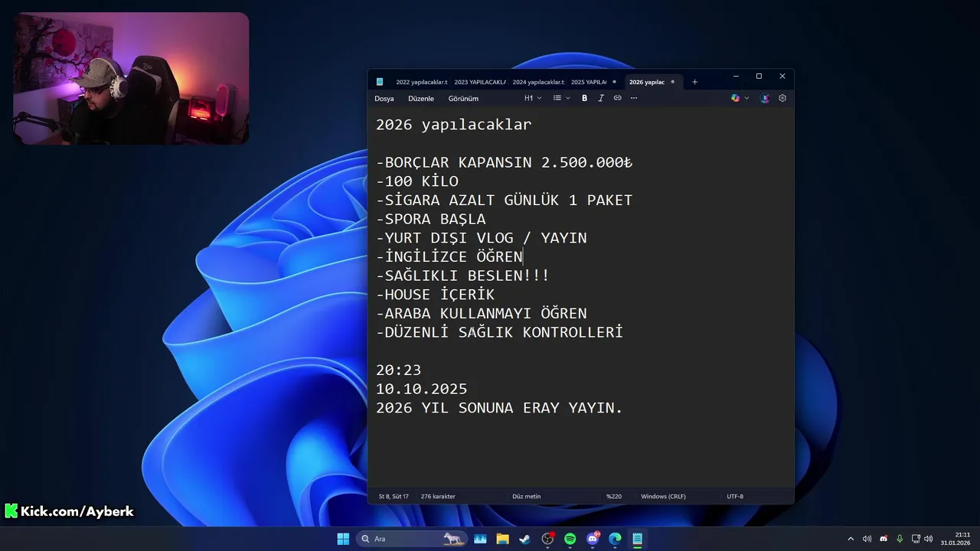
Task: Click the line -SPORA BAŞLA
Action: click(430, 219)
